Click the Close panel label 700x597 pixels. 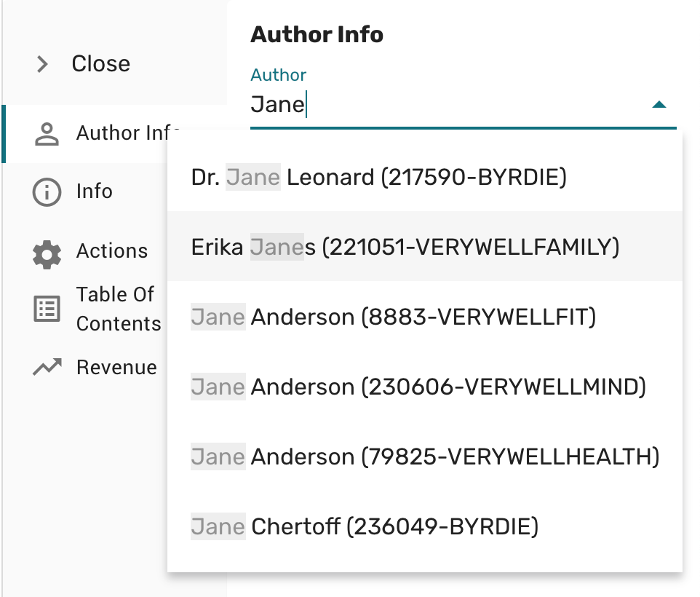click(x=100, y=64)
